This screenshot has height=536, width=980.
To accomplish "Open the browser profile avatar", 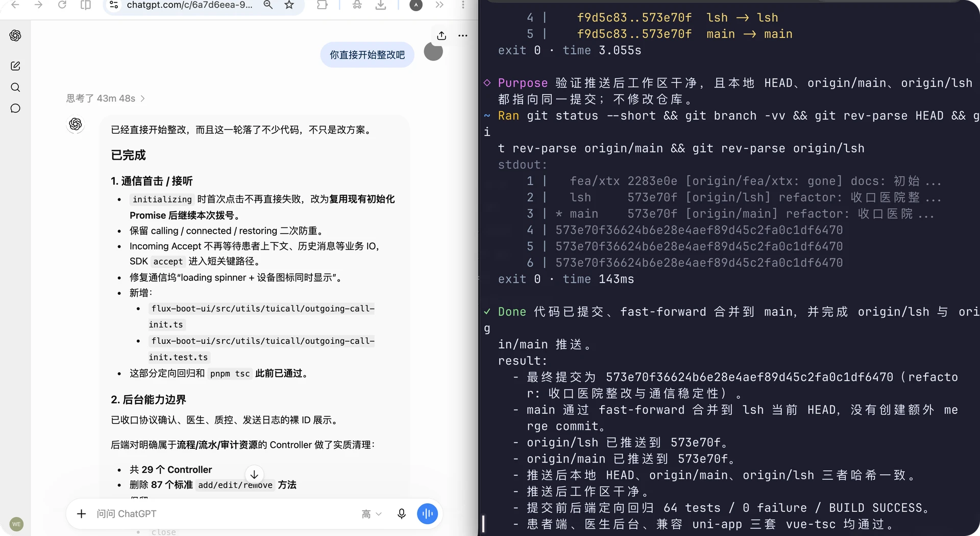I will pos(416,5).
